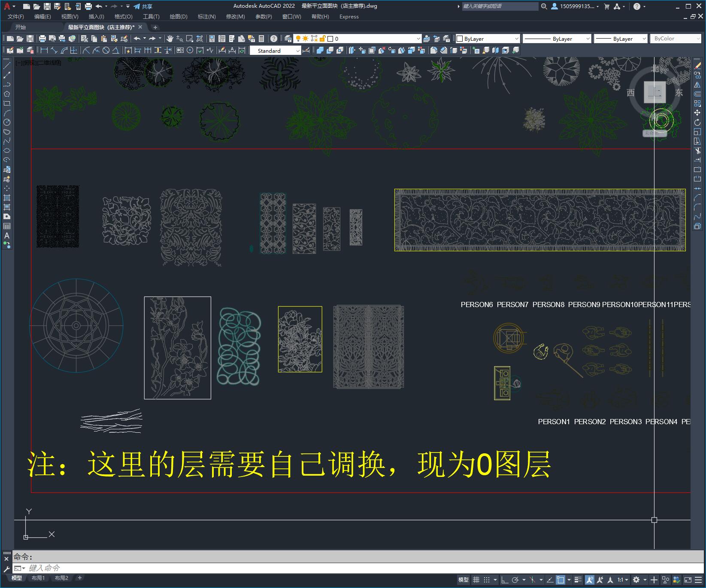Expand the undo history dropdown arrow
The width and height of the screenshot is (706, 588).
click(145, 39)
